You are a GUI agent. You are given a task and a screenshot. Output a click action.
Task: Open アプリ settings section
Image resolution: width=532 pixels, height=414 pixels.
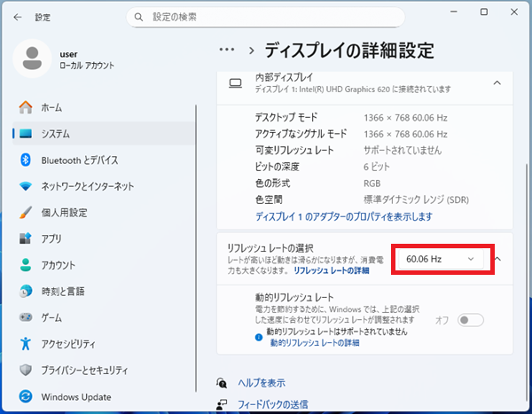tap(51, 238)
